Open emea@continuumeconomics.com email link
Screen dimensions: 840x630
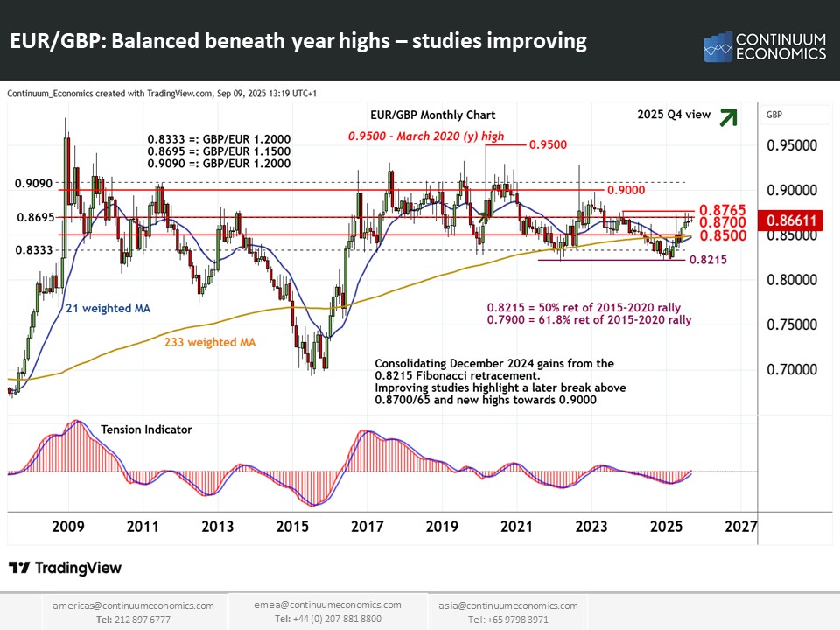[327, 605]
